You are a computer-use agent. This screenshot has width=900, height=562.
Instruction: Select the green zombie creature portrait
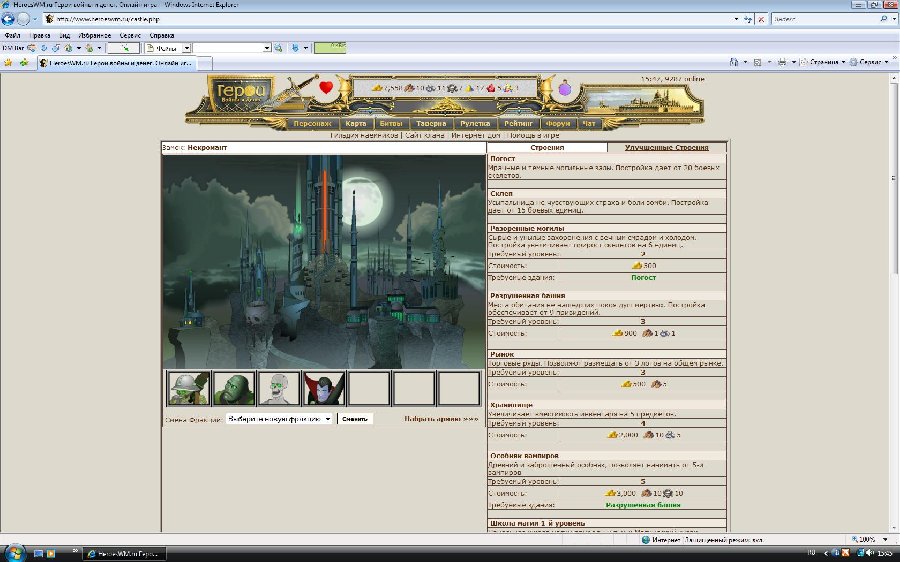click(234, 388)
